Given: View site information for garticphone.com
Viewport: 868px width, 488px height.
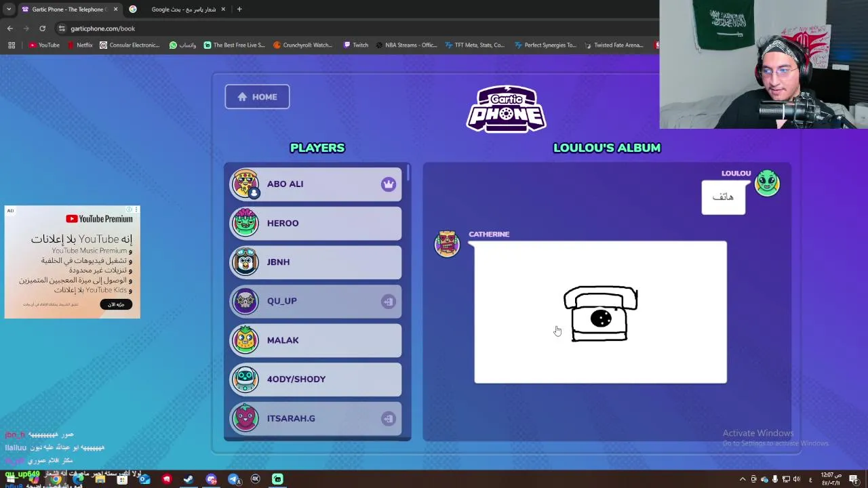Looking at the screenshot, I should pyautogui.click(x=62, y=28).
